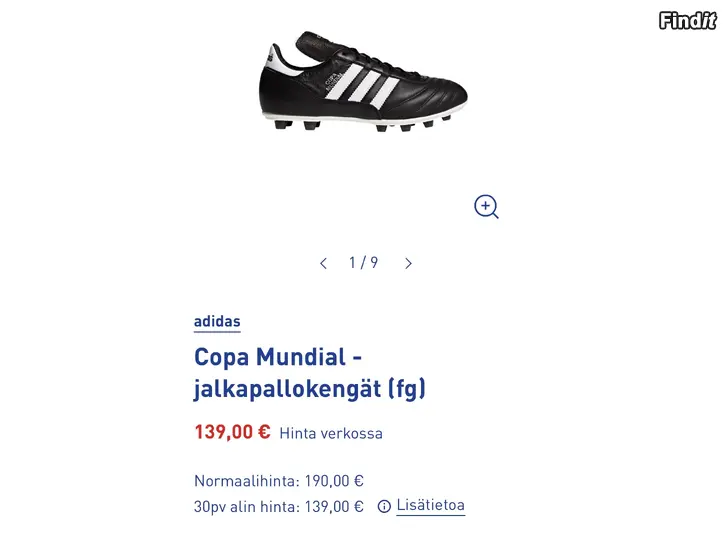The image size is (728, 546).
Task: Click the Copa Mundial product title
Action: click(x=277, y=357)
